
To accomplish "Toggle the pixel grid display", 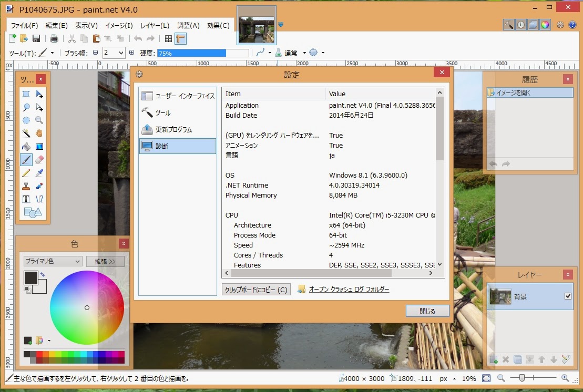I will click(168, 38).
